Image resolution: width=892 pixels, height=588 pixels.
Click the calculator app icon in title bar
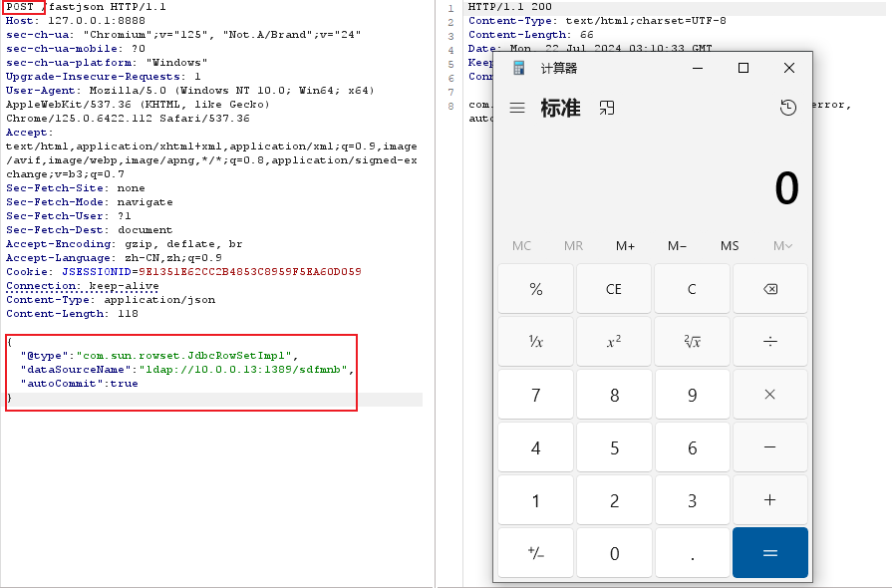click(519, 68)
